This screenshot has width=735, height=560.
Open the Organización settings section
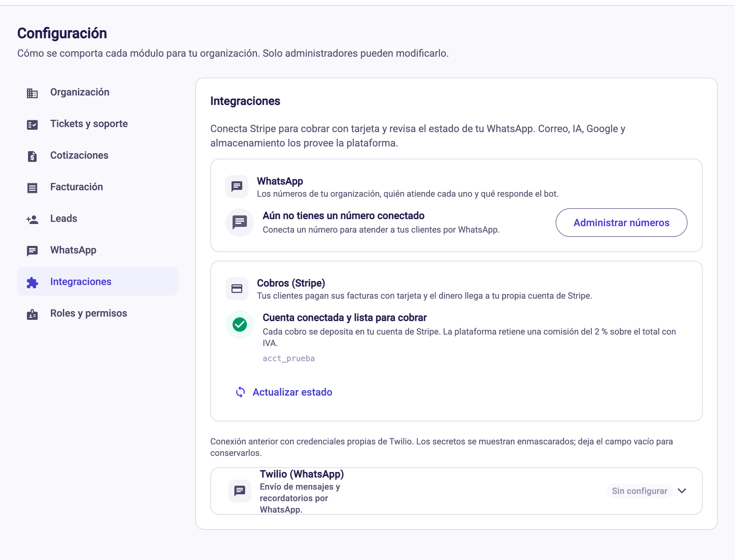[98, 92]
